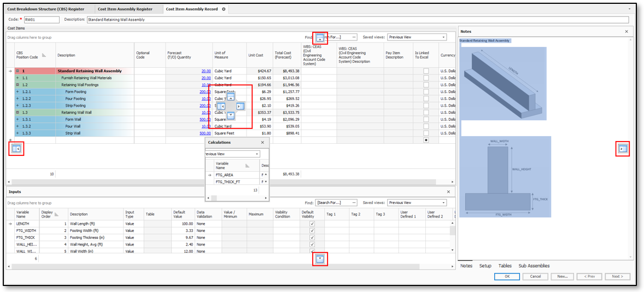This screenshot has height=292, width=644.
Task: Close the Calculations floating panel
Action: point(262,142)
